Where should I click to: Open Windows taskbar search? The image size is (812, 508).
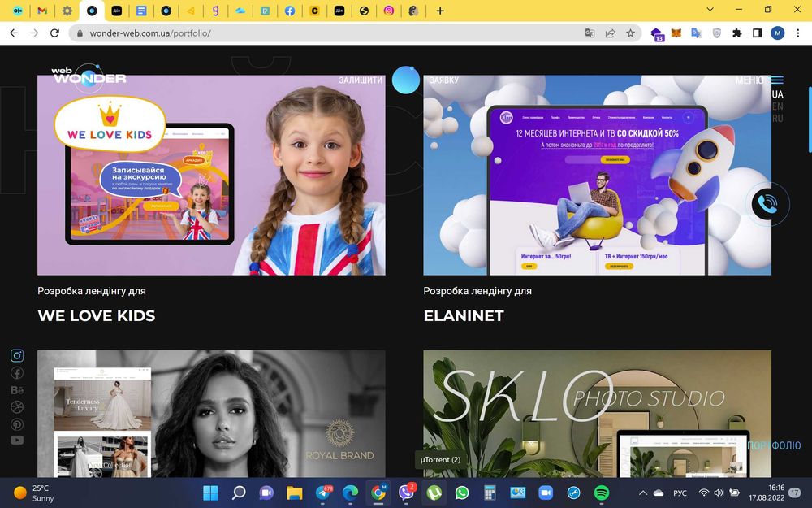tap(238, 493)
